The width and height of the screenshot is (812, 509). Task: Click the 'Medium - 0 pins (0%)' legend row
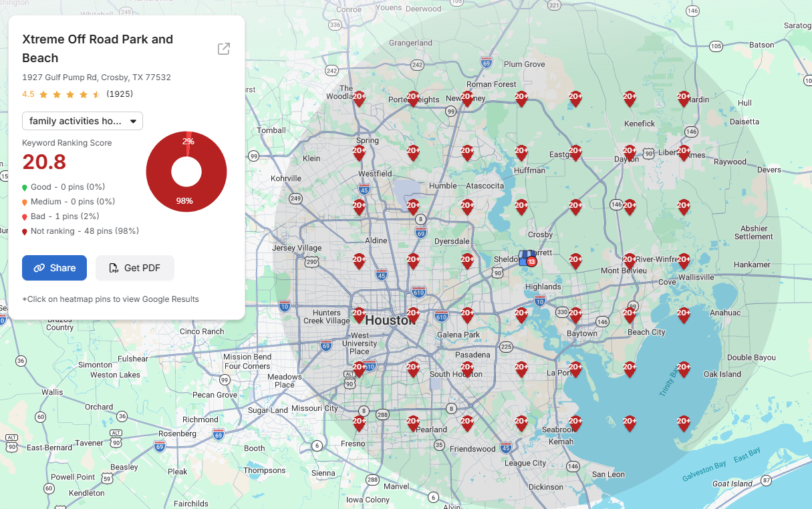68,202
